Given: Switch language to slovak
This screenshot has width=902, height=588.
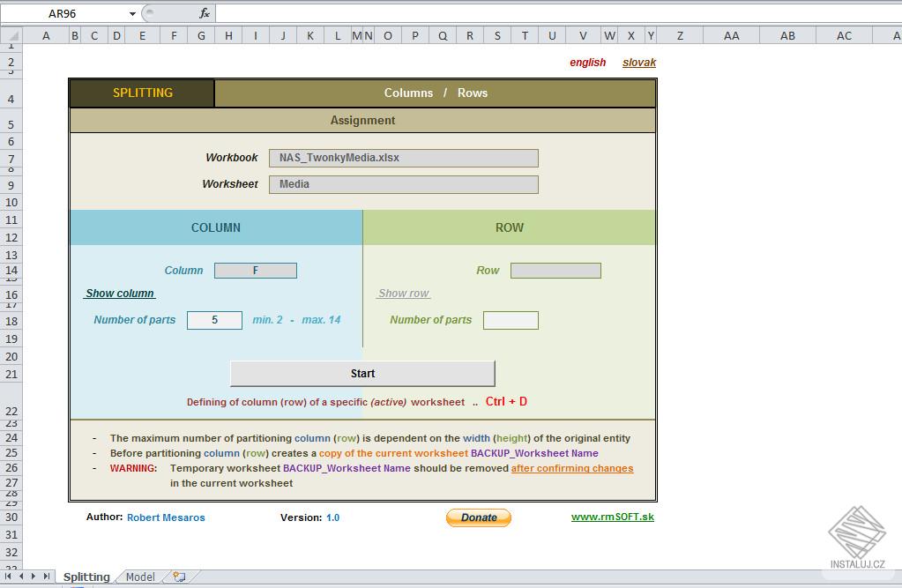Looking at the screenshot, I should point(639,63).
